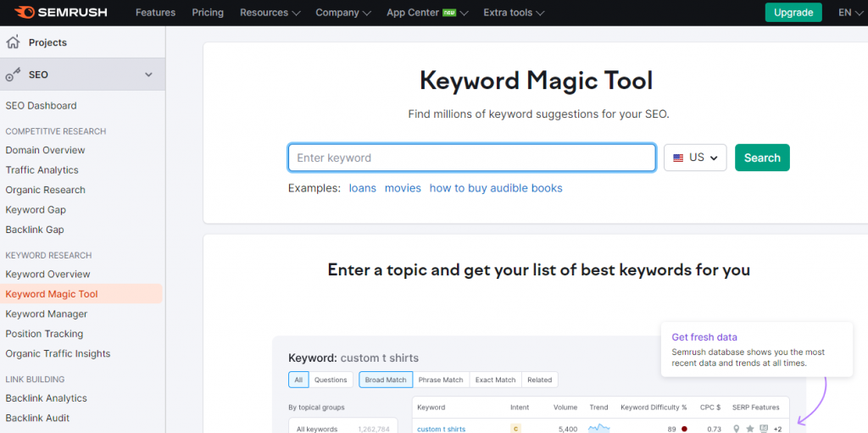Open Keyword Overview in sidebar
This screenshot has width=868, height=433.
[x=47, y=274]
